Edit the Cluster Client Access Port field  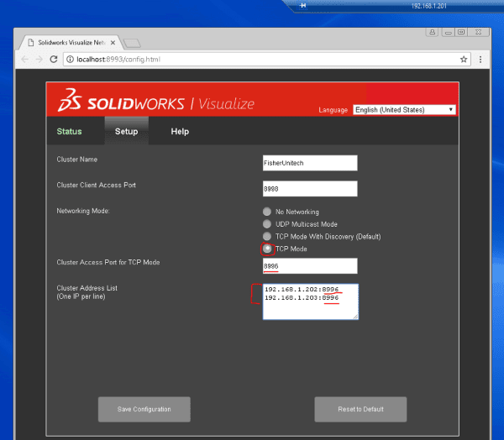pos(310,189)
